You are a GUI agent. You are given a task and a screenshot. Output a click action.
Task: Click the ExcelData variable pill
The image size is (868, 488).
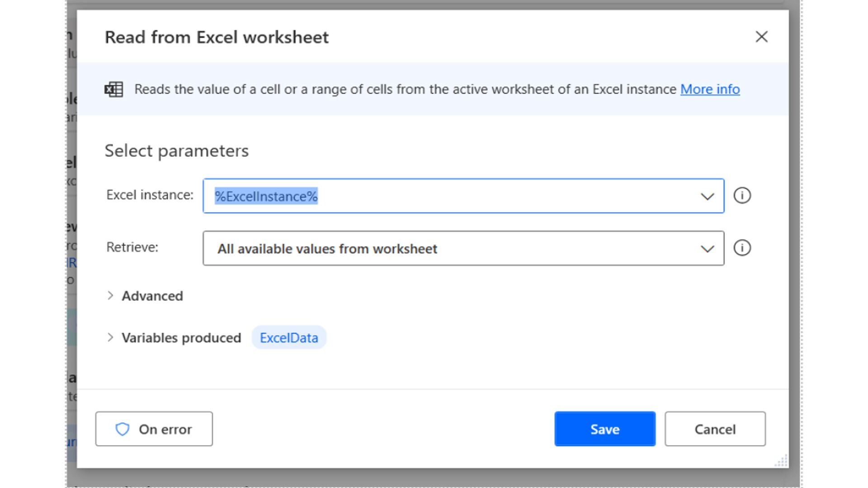tap(289, 338)
